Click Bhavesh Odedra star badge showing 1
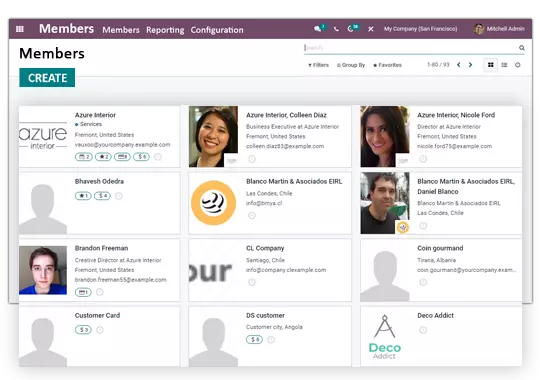Screen dimensions: 540x380 coord(83,196)
